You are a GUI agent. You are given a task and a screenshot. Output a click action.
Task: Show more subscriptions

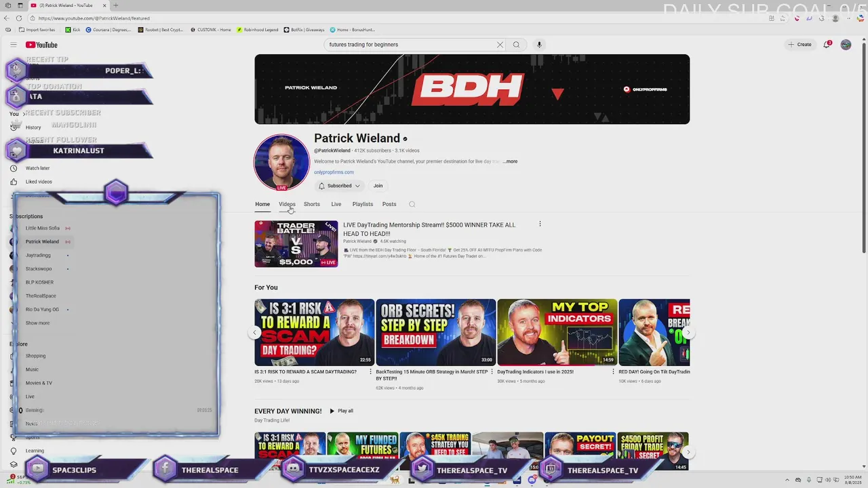coord(37,323)
